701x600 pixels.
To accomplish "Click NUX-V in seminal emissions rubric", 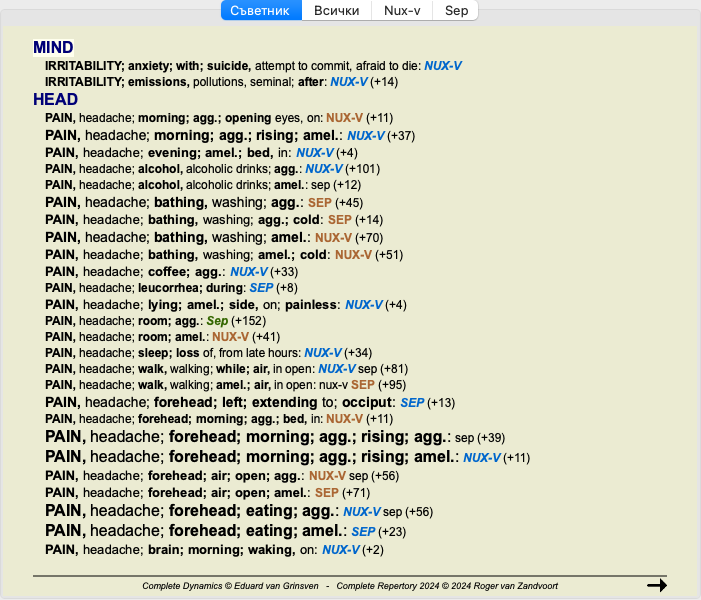I will [349, 82].
